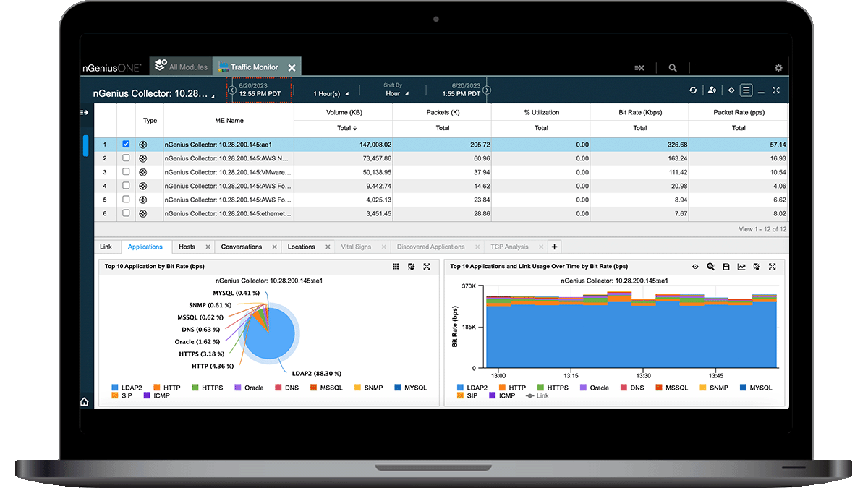Image resolution: width=868 pixels, height=488 pixels.
Task: Add a new tab with the plus button
Action: tap(553, 247)
